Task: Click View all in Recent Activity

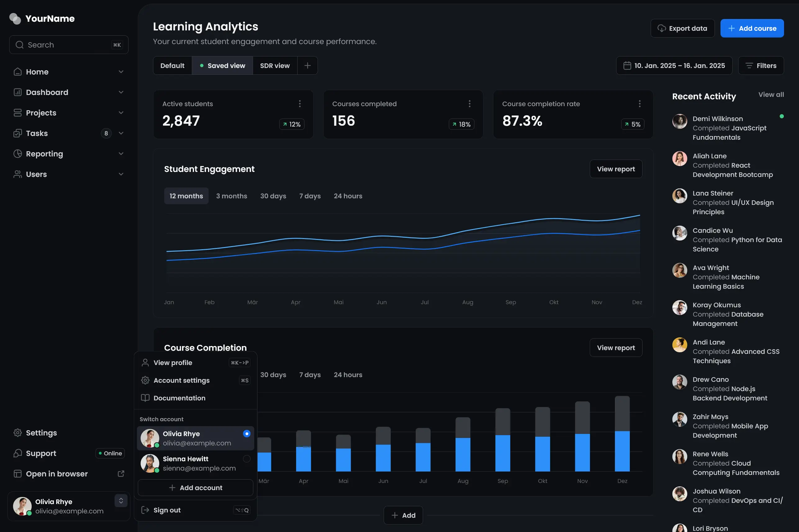Action: (771, 95)
